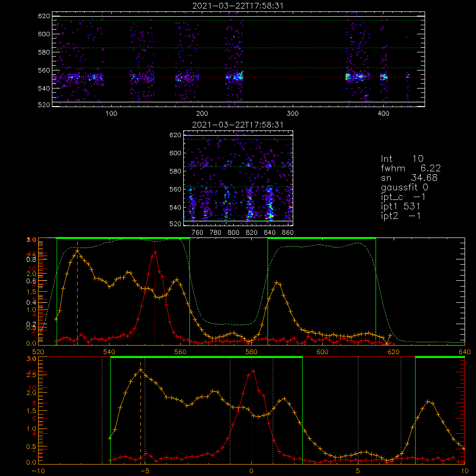This screenshot has width=476, height=476.
Task: Click x-axis label 840 of the middle image panel
Action: click(x=269, y=233)
